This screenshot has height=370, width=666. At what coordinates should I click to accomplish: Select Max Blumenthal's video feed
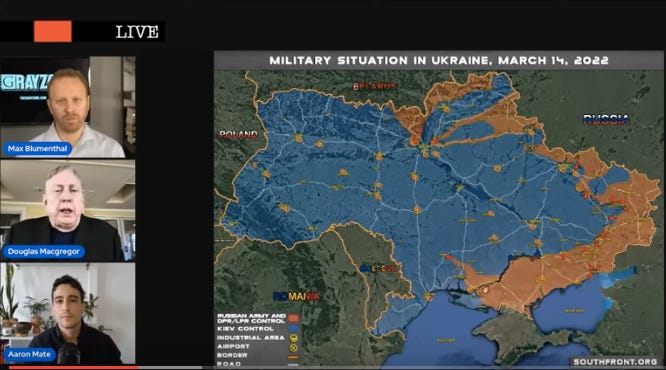(x=68, y=107)
